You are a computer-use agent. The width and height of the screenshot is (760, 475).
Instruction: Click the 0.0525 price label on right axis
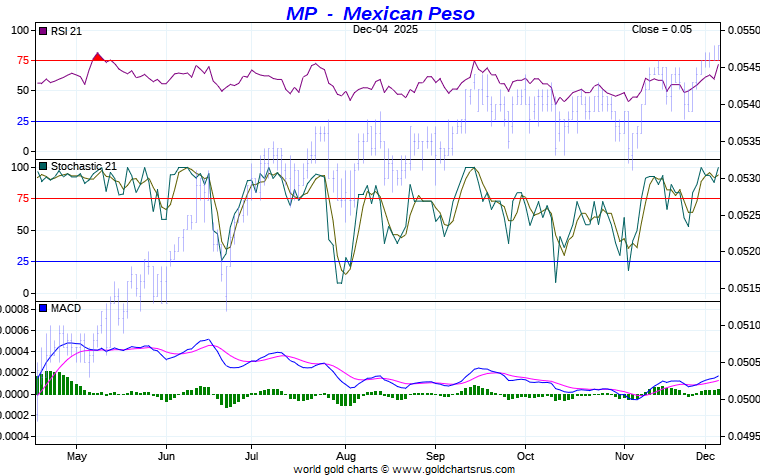click(x=744, y=215)
